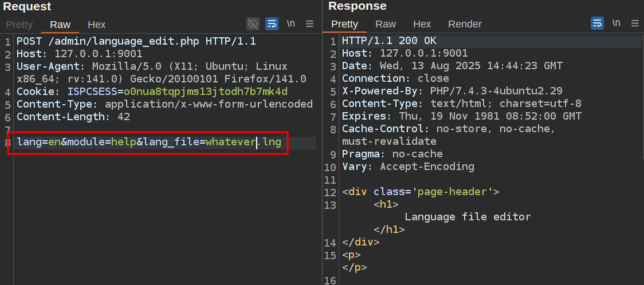Click the Content-Length: 42 header line

(73, 117)
